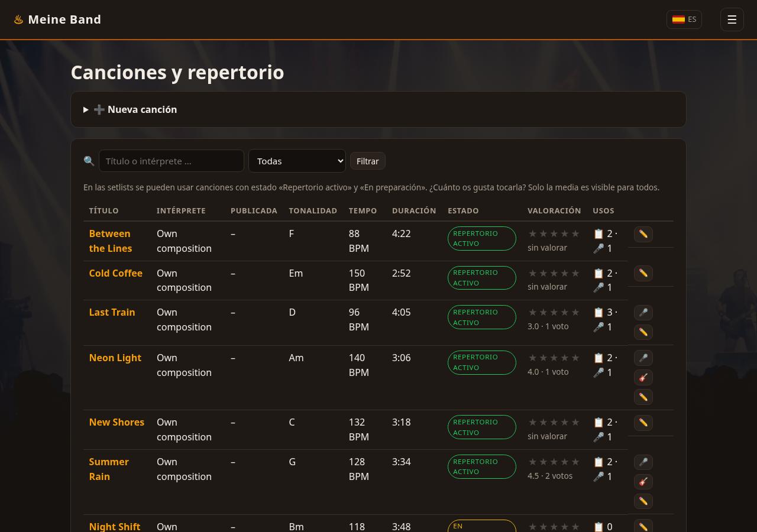Open the Summer Rain song link
The height and width of the screenshot is (532, 757).
pyautogui.click(x=109, y=469)
